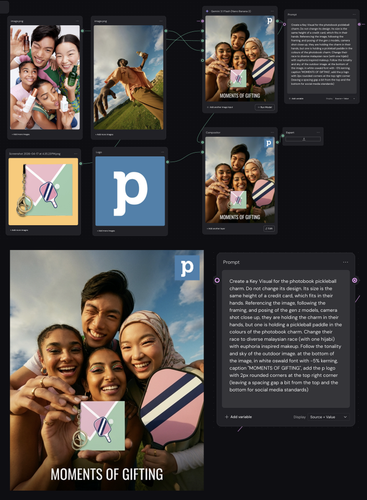The width and height of the screenshot is (367, 500).
Task: Click Edit button on Compositor node
Action: point(269,229)
